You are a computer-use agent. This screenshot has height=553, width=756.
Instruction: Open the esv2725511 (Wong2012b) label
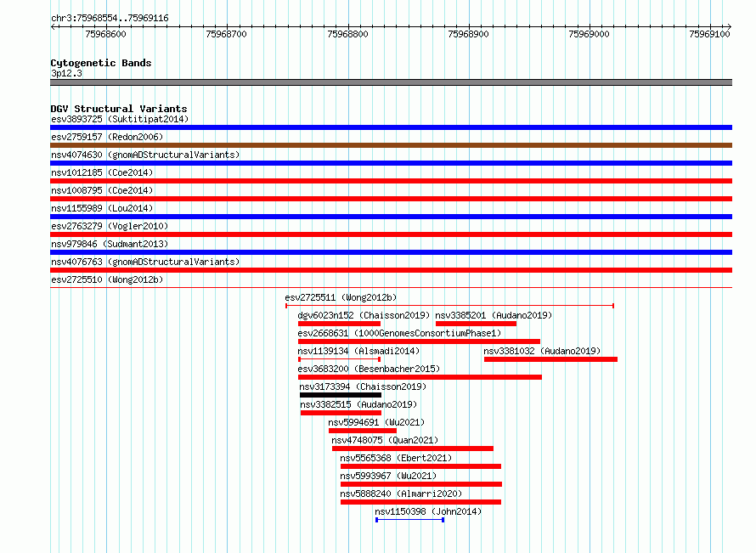coord(341,297)
